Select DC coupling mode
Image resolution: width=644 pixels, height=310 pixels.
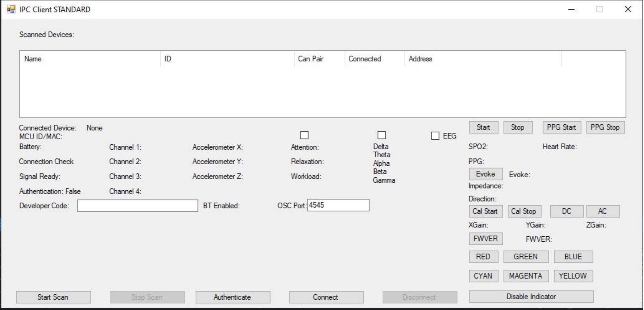[x=566, y=211]
